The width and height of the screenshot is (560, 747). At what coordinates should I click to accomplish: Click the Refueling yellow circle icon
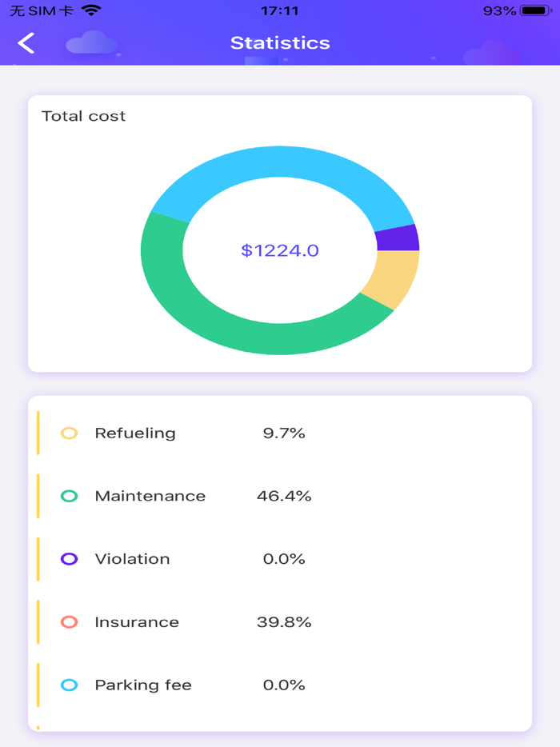70,433
